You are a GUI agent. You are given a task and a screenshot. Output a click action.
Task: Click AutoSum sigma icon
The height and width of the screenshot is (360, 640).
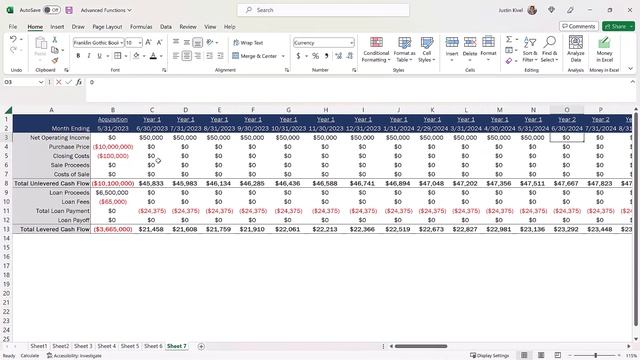(x=509, y=39)
